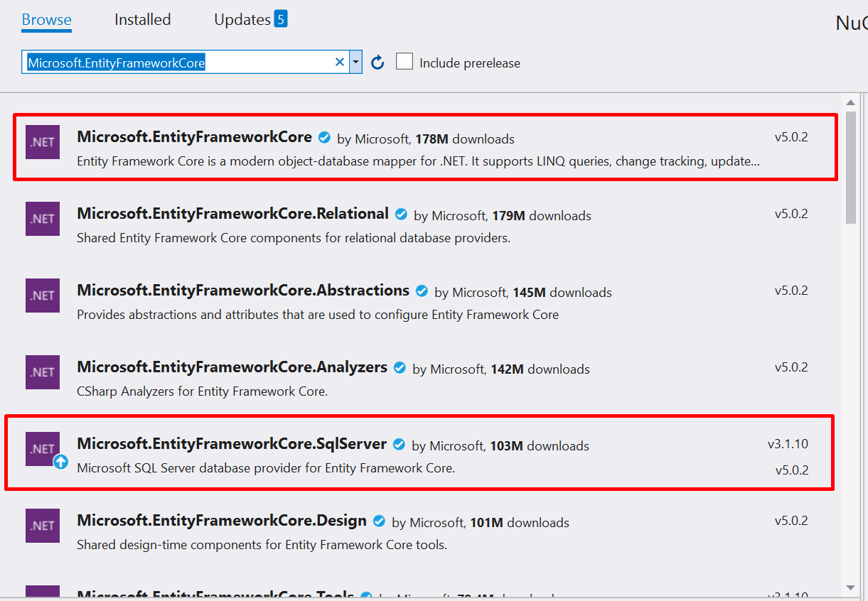Image resolution: width=868 pixels, height=601 pixels.
Task: Click the verified badge beside EntityFrameworkCore.Relational
Action: (x=401, y=214)
